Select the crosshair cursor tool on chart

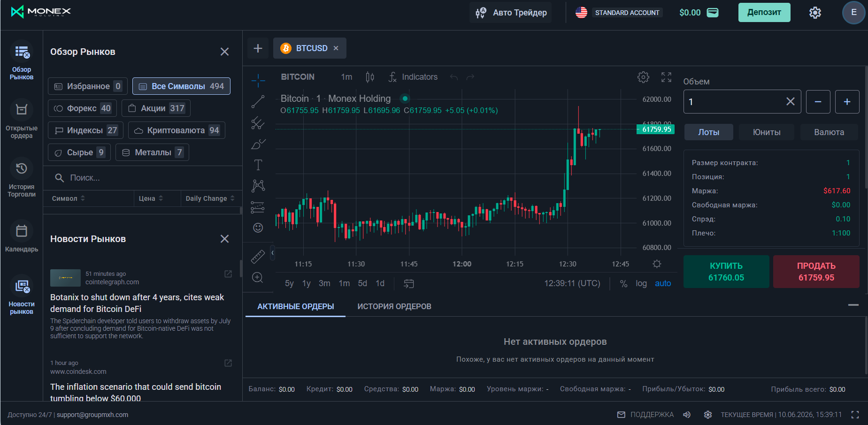tap(258, 81)
